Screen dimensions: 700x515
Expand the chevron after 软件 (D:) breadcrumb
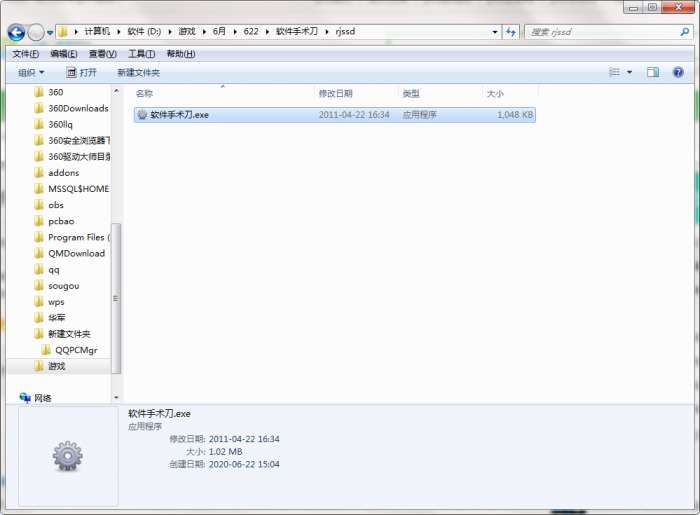point(170,32)
